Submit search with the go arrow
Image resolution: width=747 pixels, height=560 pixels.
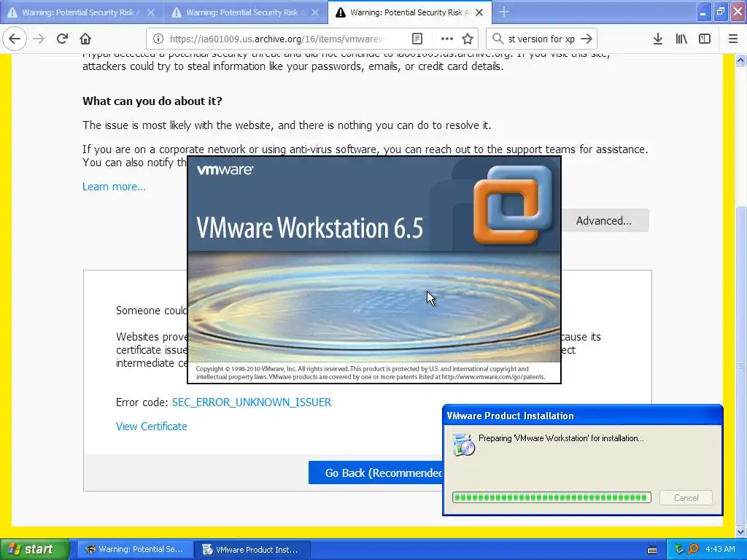(587, 39)
